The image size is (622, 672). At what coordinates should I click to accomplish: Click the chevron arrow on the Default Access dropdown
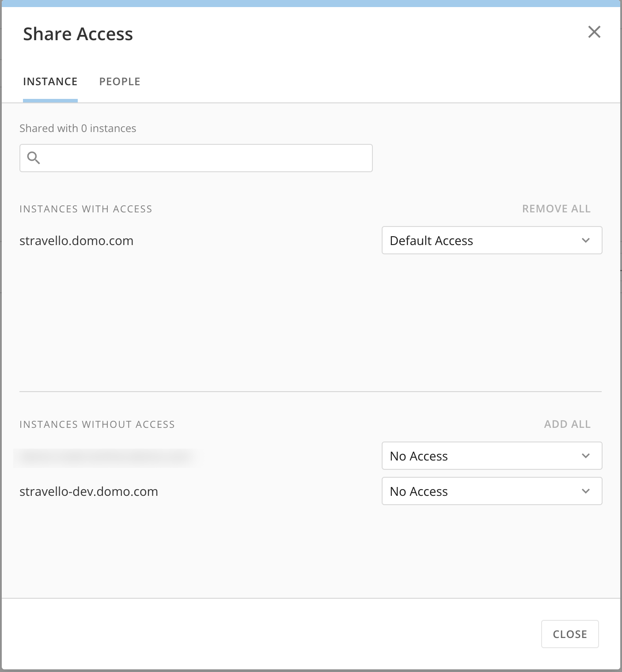coord(586,240)
